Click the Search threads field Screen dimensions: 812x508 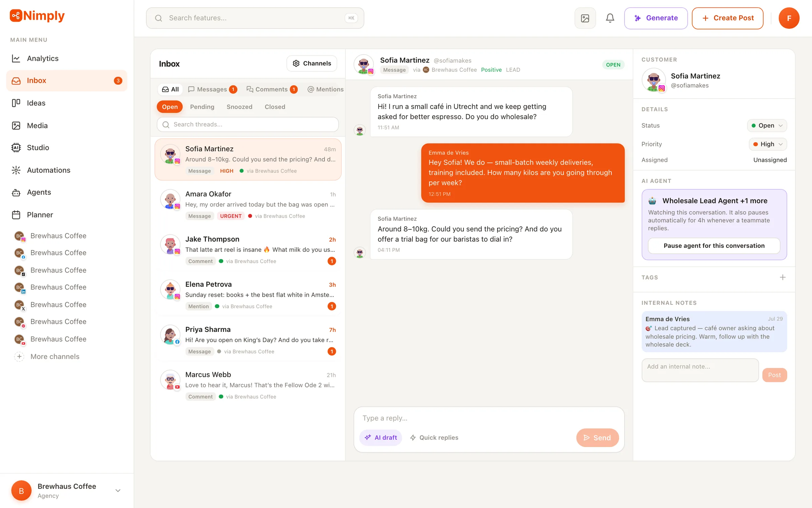pyautogui.click(x=248, y=125)
